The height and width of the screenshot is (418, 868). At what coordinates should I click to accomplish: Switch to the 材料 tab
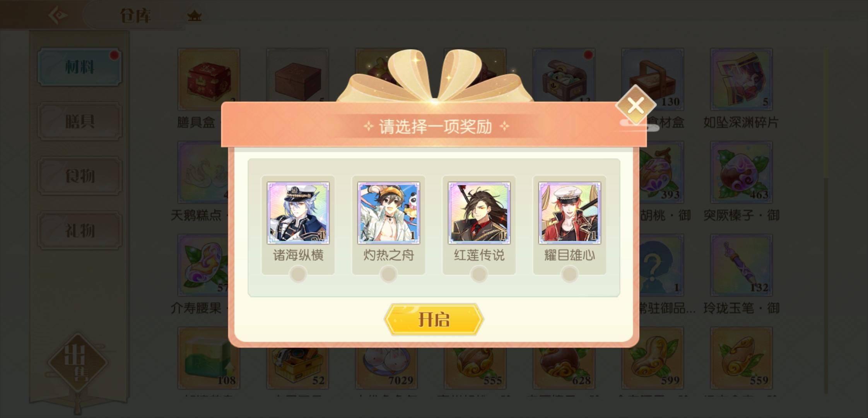(x=80, y=67)
